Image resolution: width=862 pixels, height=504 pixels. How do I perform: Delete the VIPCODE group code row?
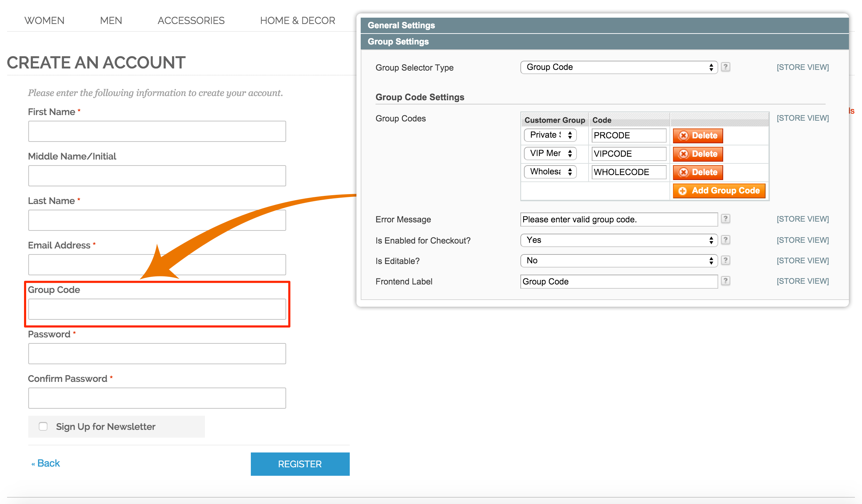point(698,154)
